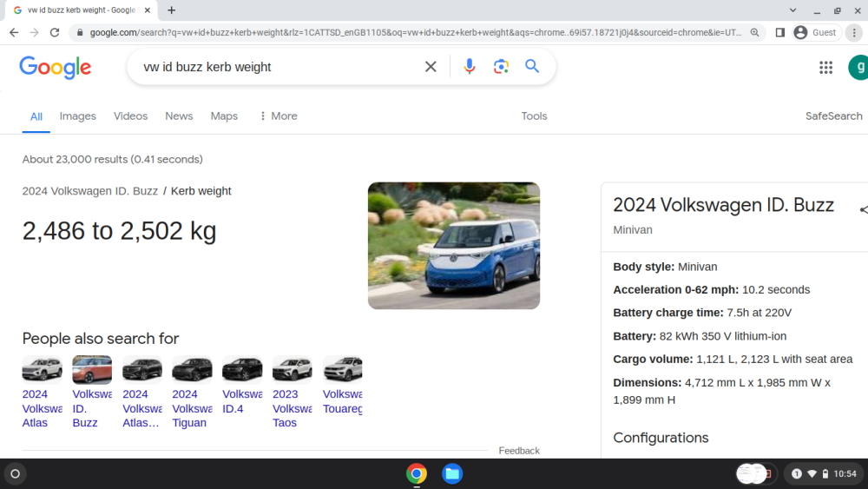Close the 'vw id buzz kerb weight' tab
This screenshot has height=489, width=868.
pyautogui.click(x=148, y=10)
